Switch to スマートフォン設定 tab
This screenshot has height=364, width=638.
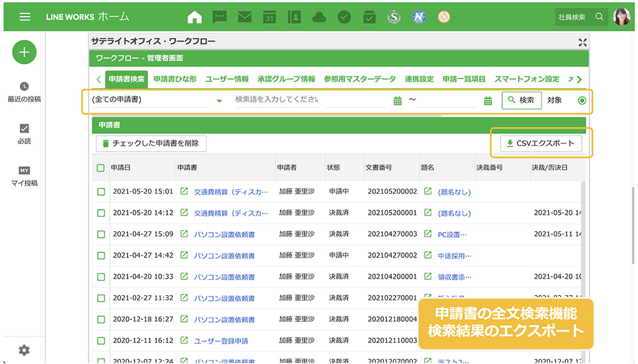tap(527, 79)
